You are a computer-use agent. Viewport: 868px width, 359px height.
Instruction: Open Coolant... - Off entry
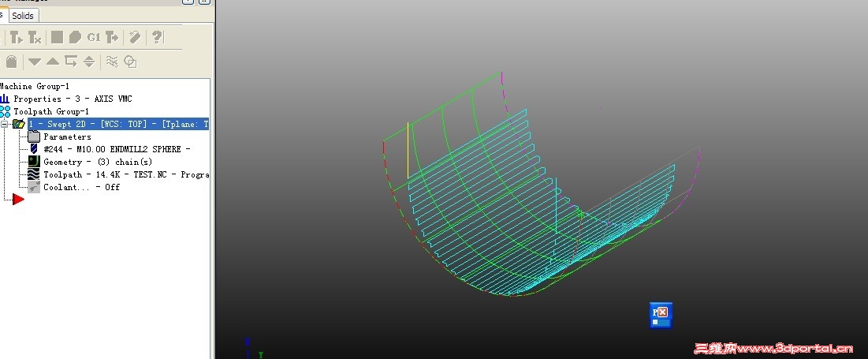81,187
